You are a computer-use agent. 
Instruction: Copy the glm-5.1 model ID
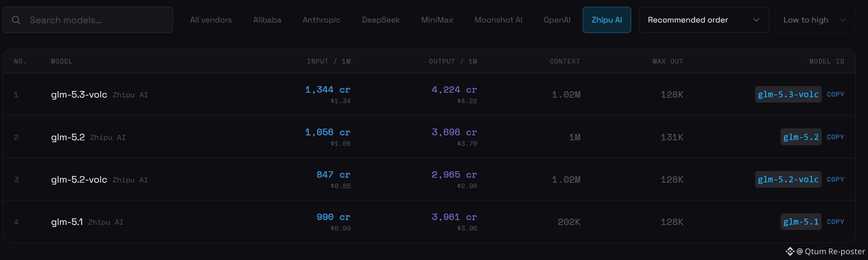(x=835, y=222)
